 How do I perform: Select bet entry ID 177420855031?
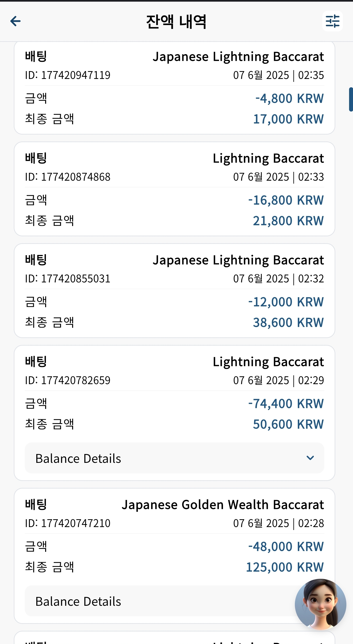[x=174, y=291]
